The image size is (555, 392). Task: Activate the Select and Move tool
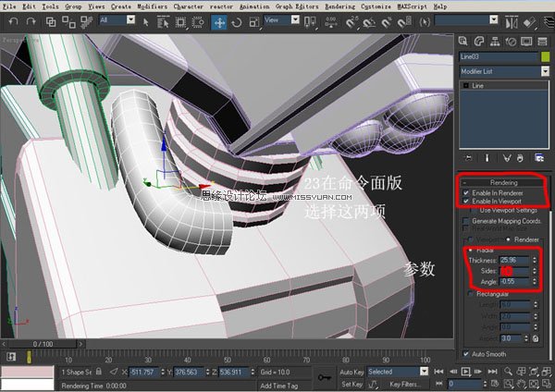click(219, 22)
